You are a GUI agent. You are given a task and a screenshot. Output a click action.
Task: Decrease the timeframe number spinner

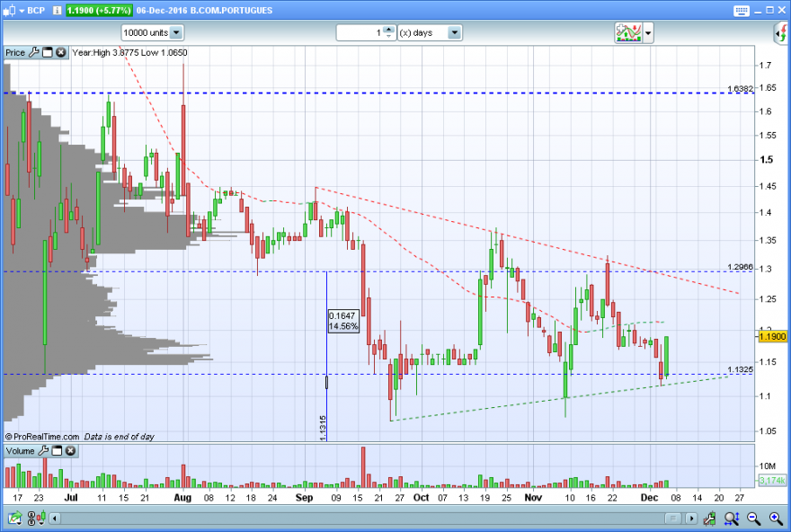tap(388, 36)
